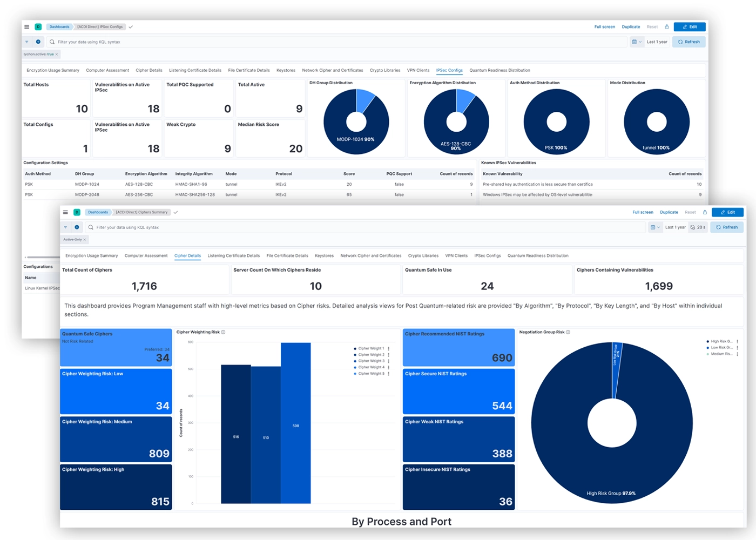Click the share icon in IPSec Configs header
This screenshot has width=756, height=540.
667,26
